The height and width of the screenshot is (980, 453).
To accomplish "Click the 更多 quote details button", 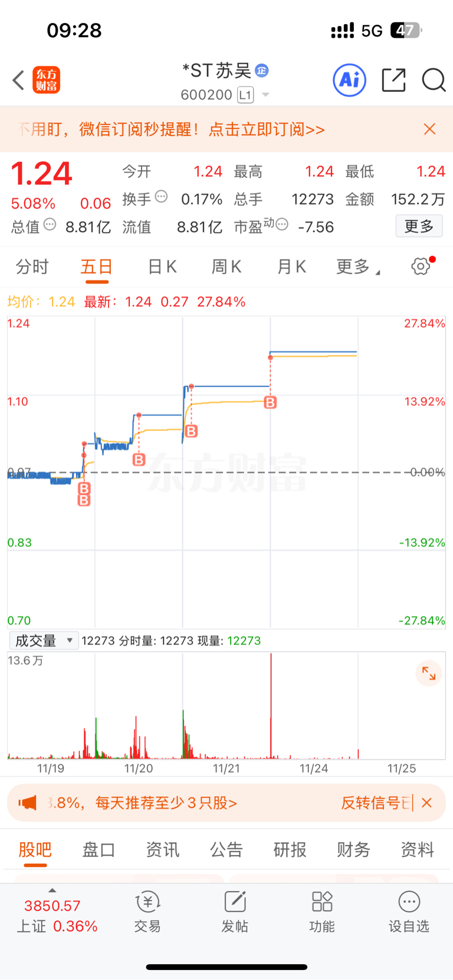I will click(x=419, y=226).
